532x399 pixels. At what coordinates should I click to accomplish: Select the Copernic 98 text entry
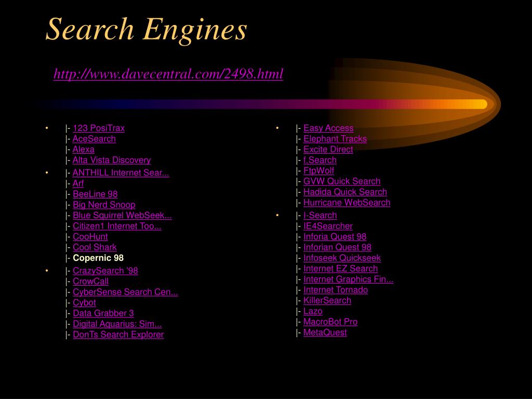(x=98, y=258)
